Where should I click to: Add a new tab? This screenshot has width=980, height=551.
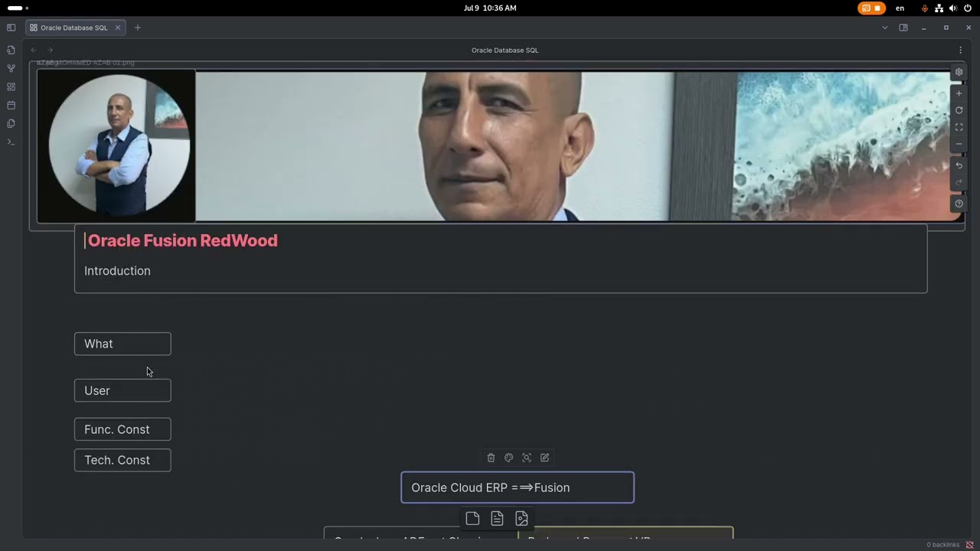pyautogui.click(x=138, y=28)
